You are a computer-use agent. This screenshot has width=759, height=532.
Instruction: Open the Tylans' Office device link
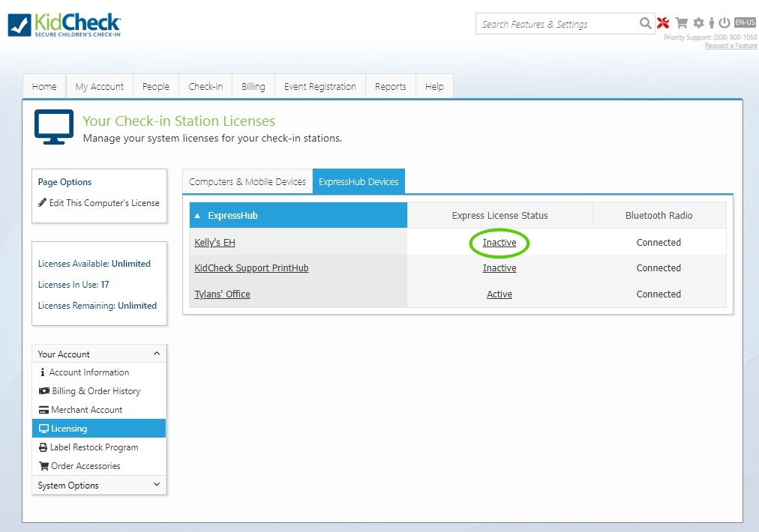(x=222, y=294)
